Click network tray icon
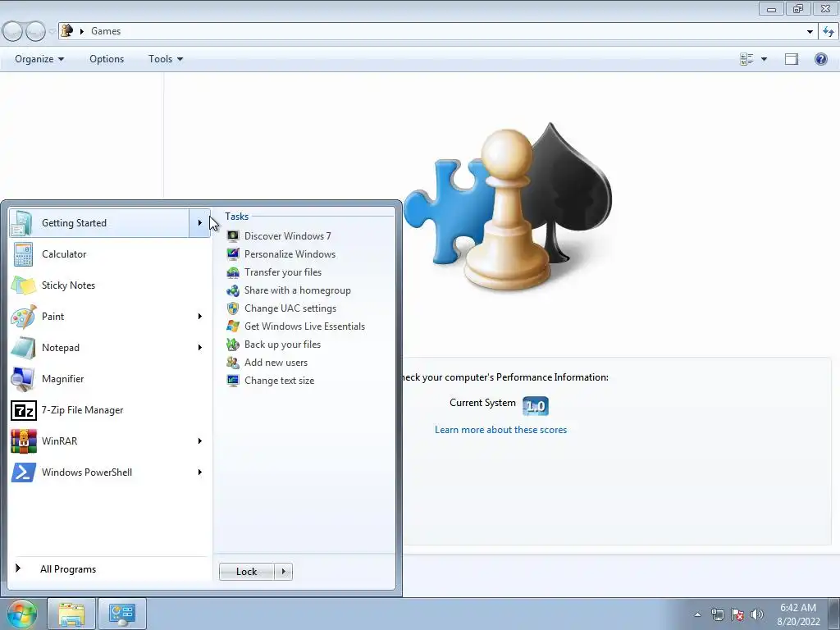Image resolution: width=840 pixels, height=630 pixels. tap(717, 614)
